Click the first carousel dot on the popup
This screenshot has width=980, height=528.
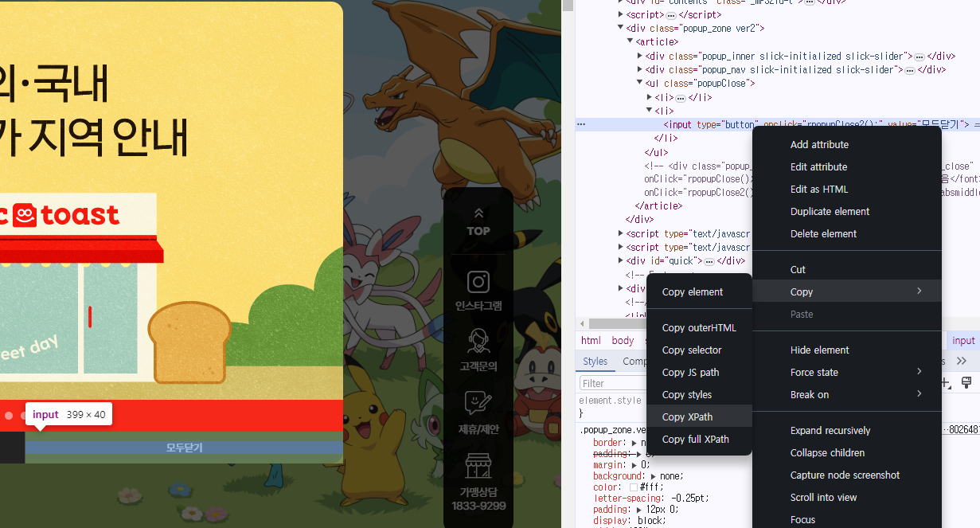point(9,415)
